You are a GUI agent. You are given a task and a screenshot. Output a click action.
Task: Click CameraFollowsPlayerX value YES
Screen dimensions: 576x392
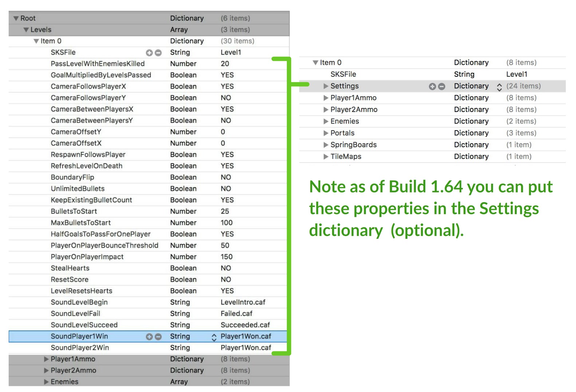click(227, 87)
